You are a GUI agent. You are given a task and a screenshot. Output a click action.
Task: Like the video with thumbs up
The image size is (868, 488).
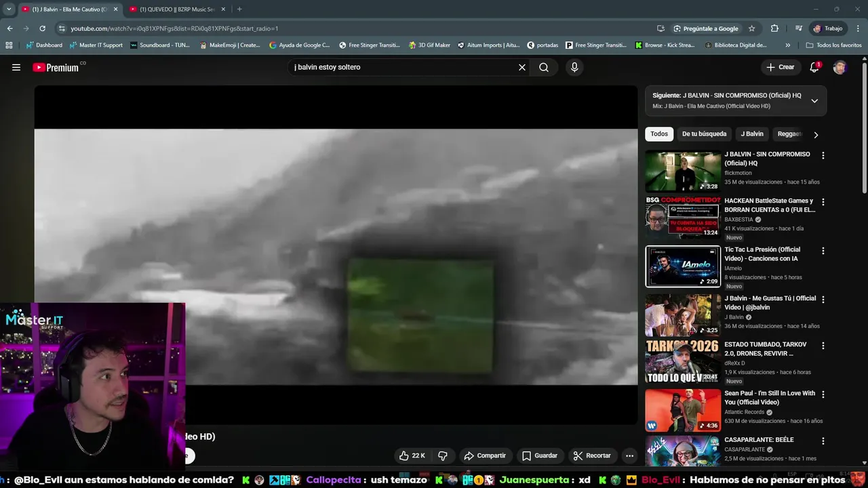[412, 455]
